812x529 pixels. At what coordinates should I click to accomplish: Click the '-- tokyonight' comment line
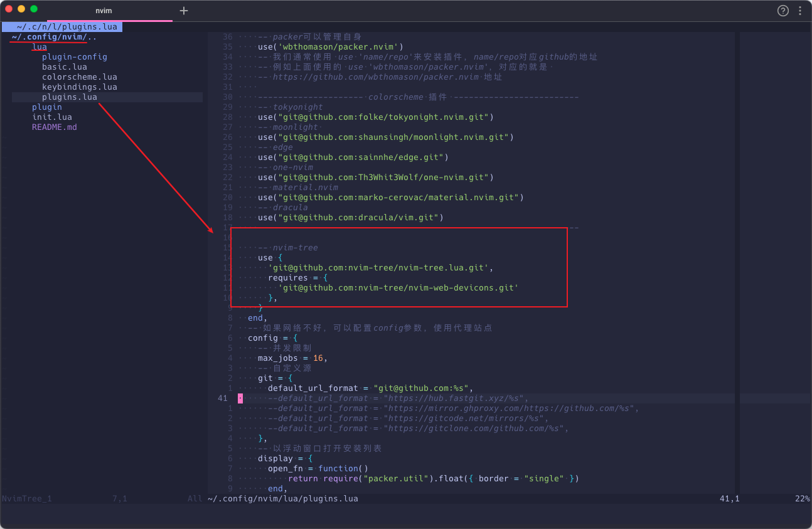pos(291,107)
